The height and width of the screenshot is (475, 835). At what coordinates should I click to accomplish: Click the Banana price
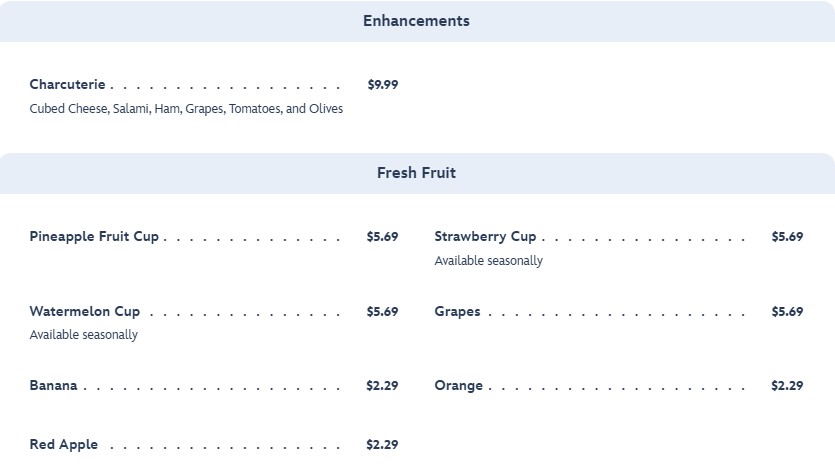click(382, 386)
